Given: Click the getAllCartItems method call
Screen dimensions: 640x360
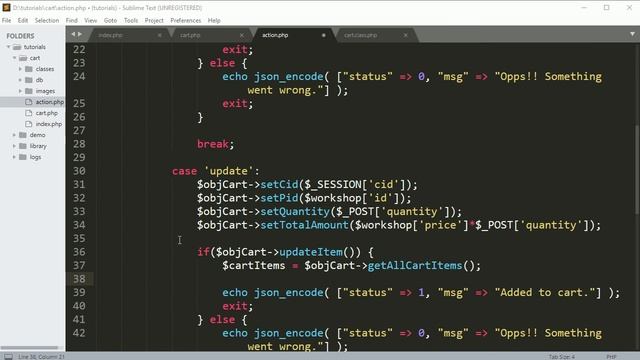Looking at the screenshot, I should pos(415,266).
